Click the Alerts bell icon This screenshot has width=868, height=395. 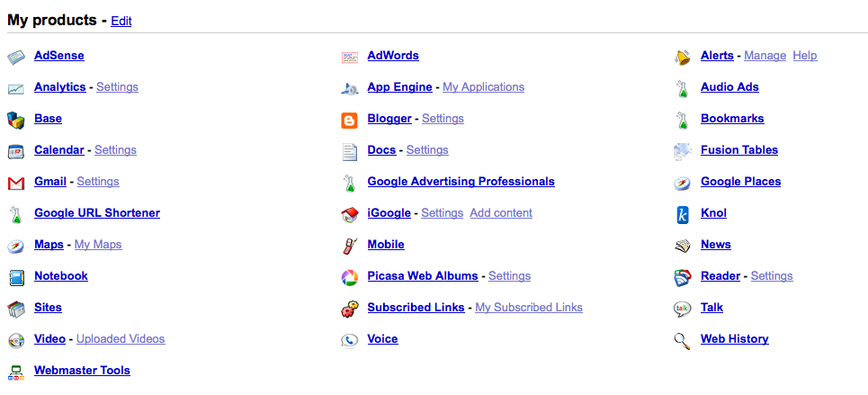[x=683, y=57]
